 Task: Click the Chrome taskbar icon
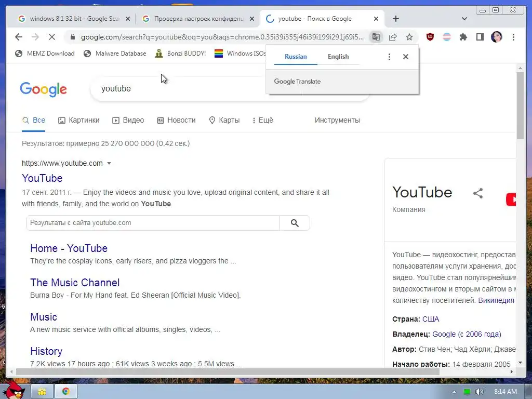click(x=65, y=392)
